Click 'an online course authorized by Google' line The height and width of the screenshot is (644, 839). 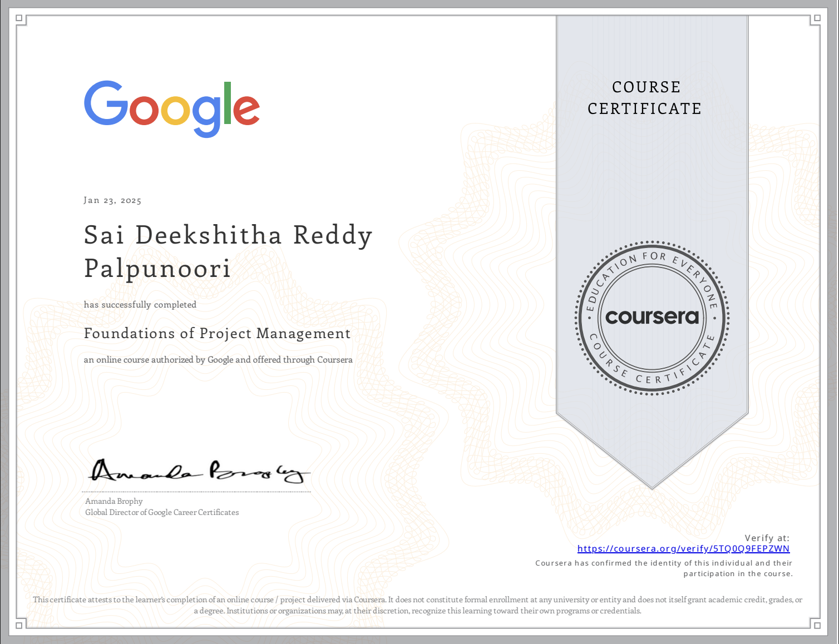tap(218, 360)
